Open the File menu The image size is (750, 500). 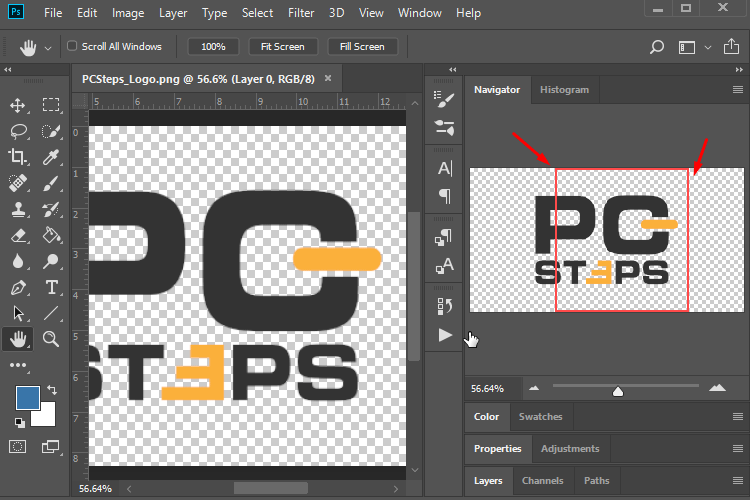coord(53,13)
